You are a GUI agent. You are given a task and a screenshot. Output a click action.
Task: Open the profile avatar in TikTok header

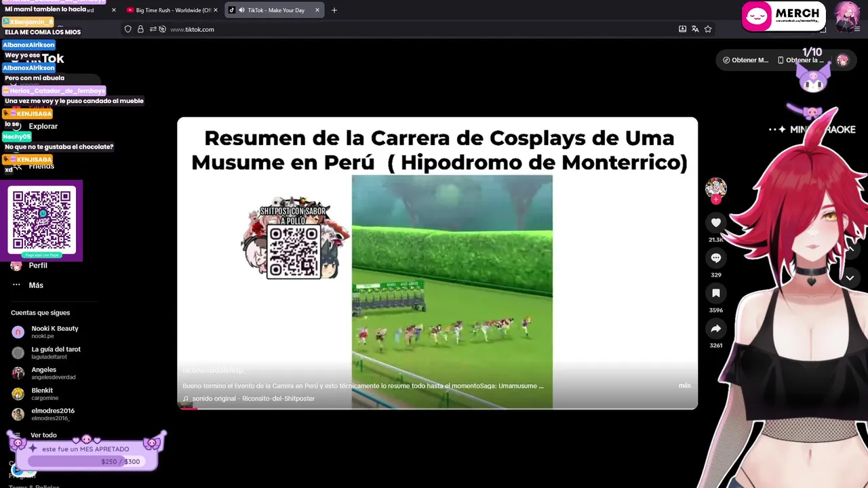pyautogui.click(x=842, y=60)
